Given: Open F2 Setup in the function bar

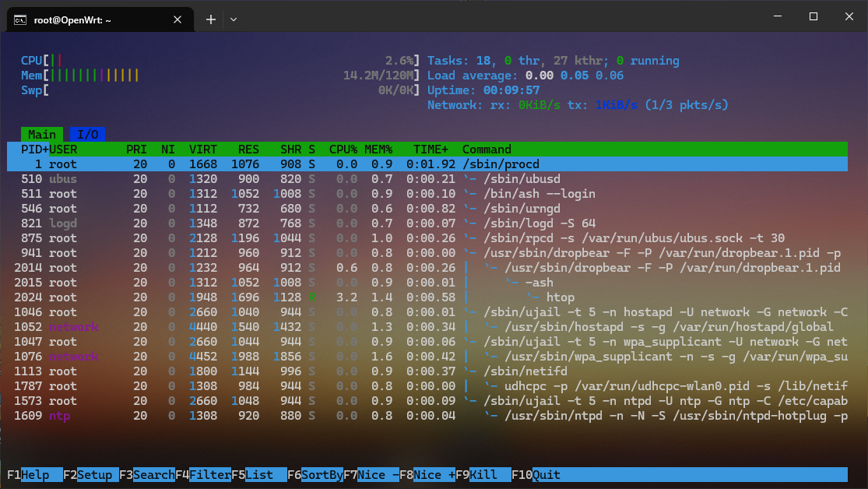Looking at the screenshot, I should pos(91,475).
